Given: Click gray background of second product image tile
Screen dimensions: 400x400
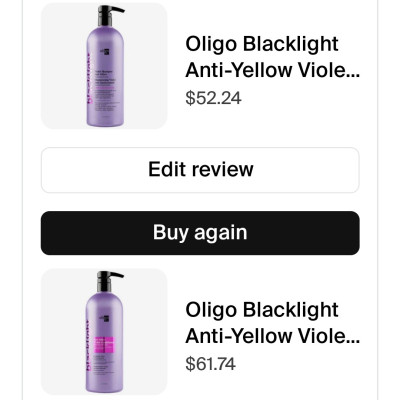Looking at the screenshot, I should click(145, 333).
